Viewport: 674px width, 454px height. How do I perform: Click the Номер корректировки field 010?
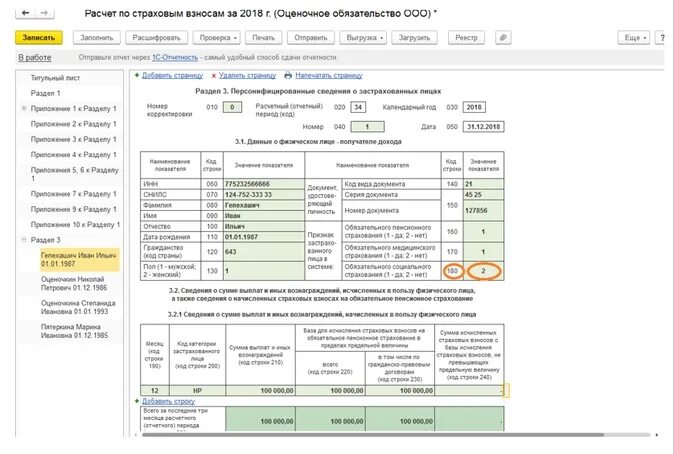coord(232,107)
